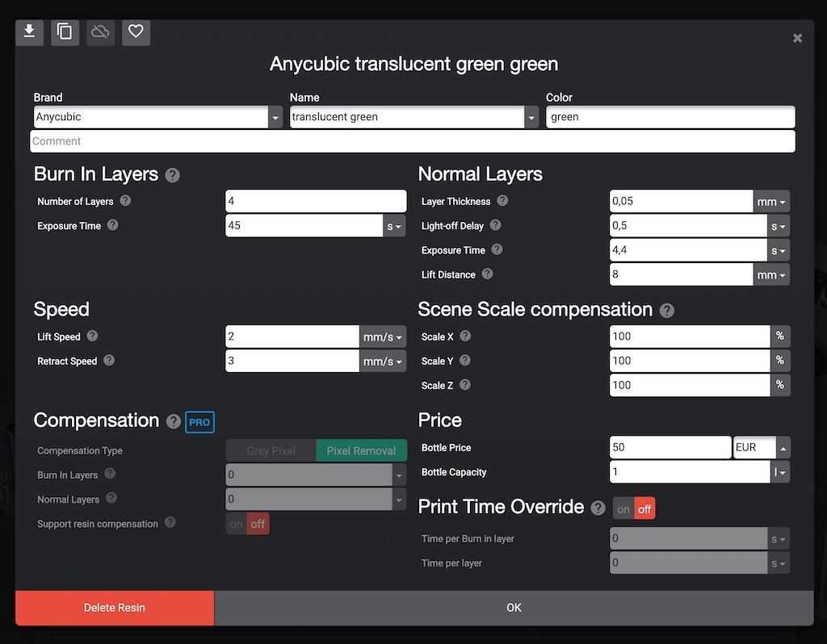
Task: Show help for Lift Distance
Action: pos(487,274)
